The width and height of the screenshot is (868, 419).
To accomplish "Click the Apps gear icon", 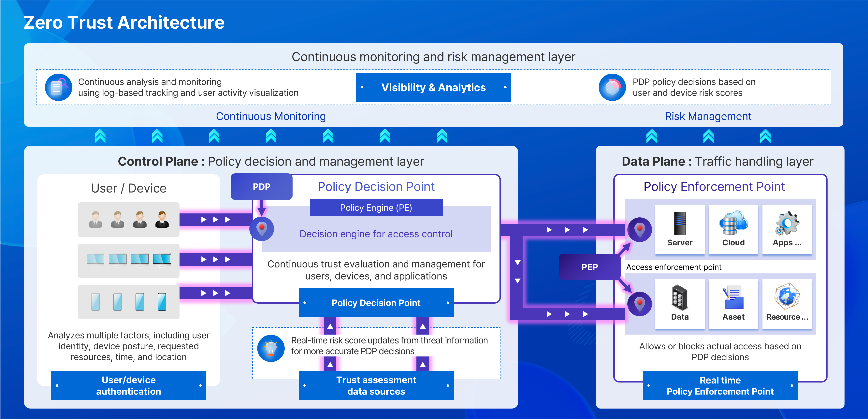I will (x=787, y=223).
